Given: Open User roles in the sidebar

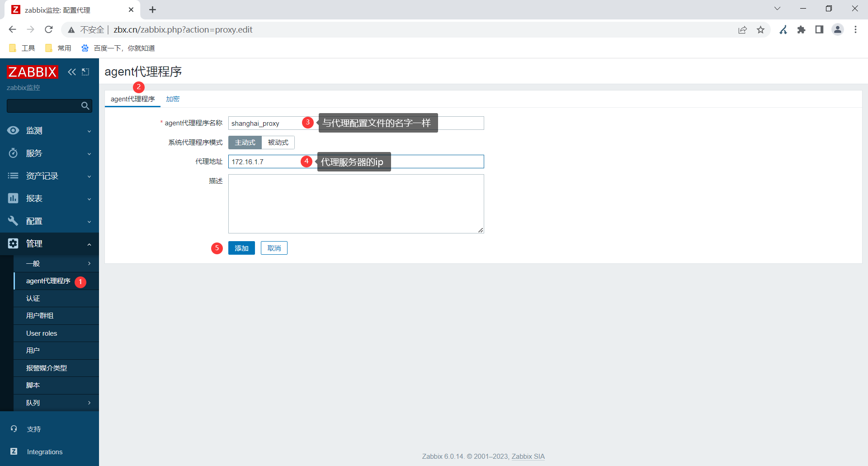Looking at the screenshot, I should [56, 333].
